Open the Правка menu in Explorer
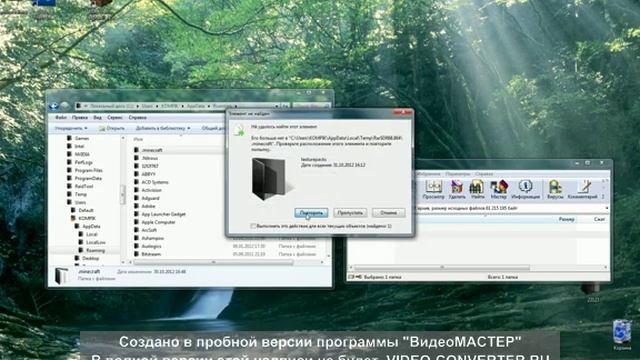The width and height of the screenshot is (640, 360). tap(80, 118)
